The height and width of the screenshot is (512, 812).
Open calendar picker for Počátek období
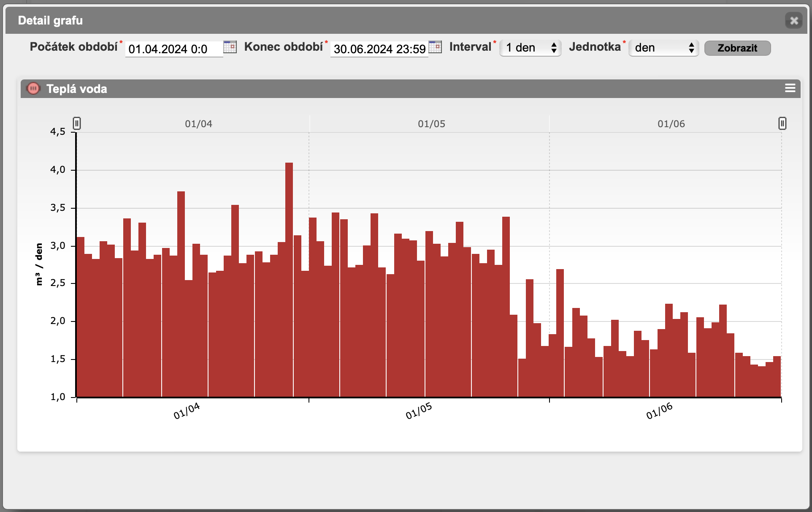230,47
